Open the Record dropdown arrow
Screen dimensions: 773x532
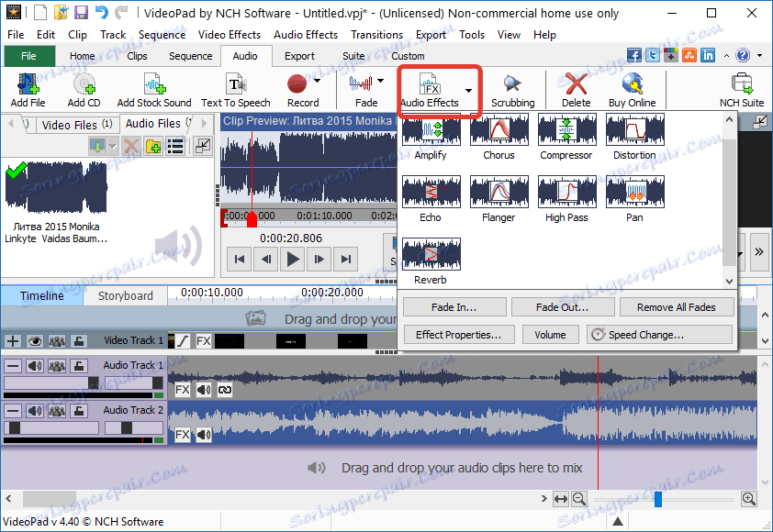[317, 81]
